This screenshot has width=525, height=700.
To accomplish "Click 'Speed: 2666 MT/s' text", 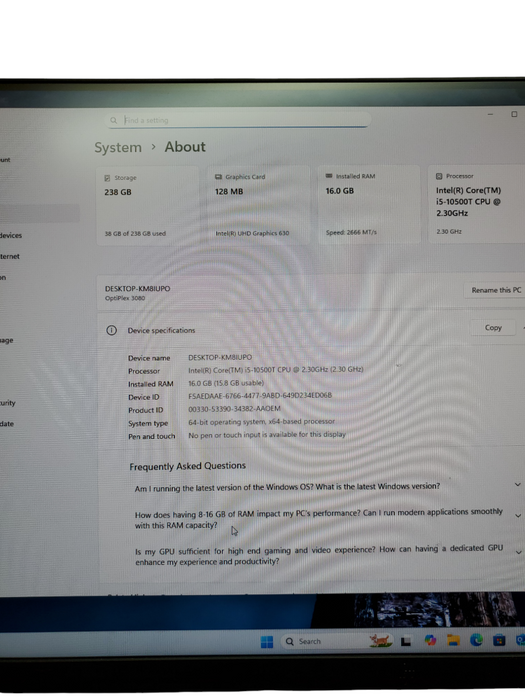I will (x=351, y=232).
